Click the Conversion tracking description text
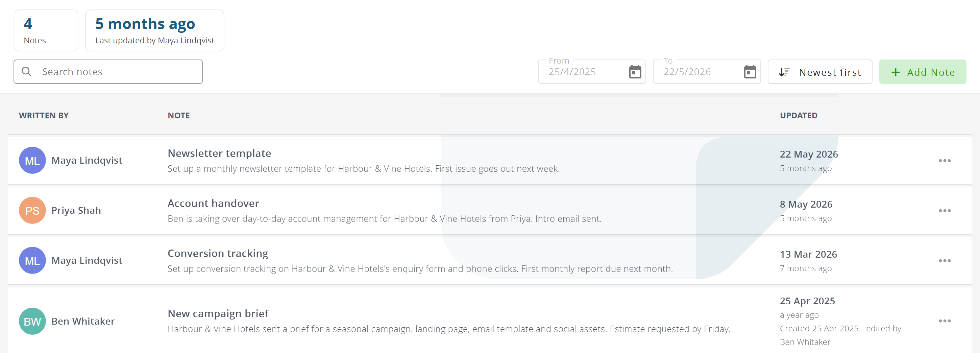Image resolution: width=980 pixels, height=353 pixels. [x=420, y=269]
